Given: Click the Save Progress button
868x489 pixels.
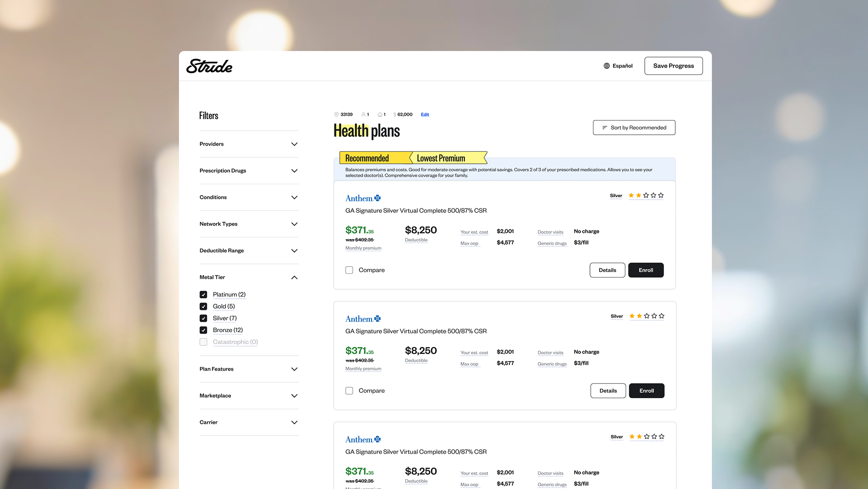Looking at the screenshot, I should point(674,66).
